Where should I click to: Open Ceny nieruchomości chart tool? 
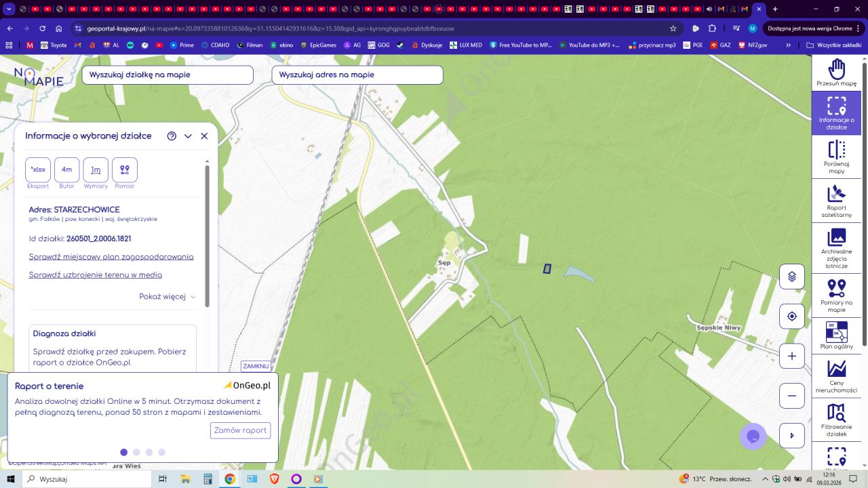tap(836, 376)
